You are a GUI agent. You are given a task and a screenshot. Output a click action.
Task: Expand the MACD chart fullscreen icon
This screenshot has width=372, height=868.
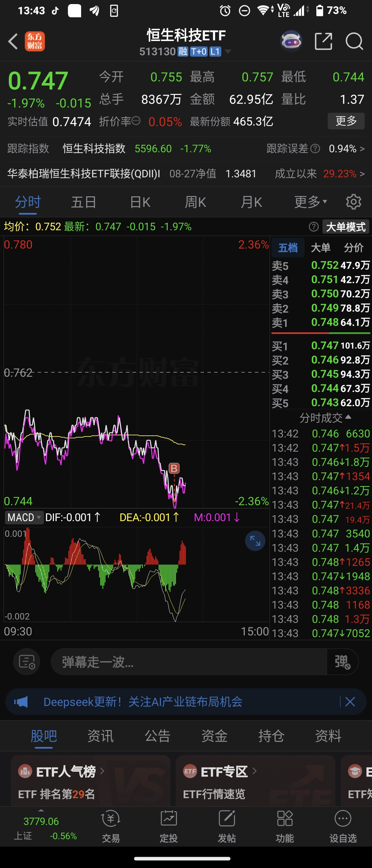(x=255, y=541)
